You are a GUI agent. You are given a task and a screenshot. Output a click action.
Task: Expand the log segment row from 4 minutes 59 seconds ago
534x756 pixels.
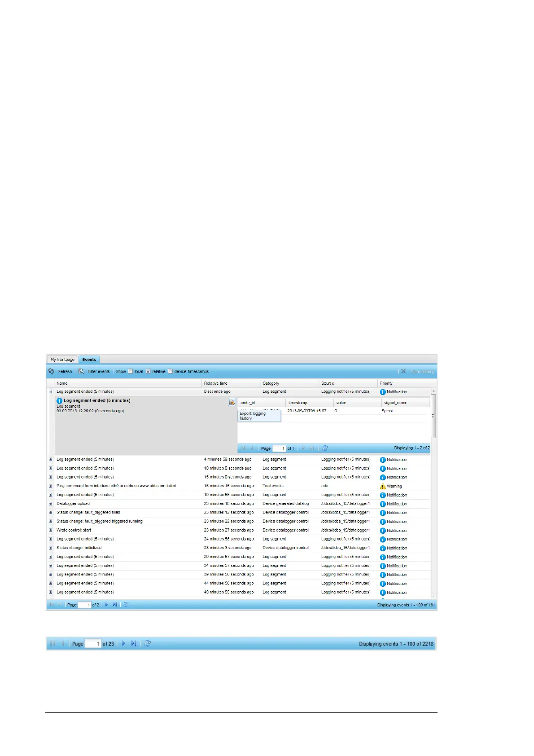pos(51,459)
